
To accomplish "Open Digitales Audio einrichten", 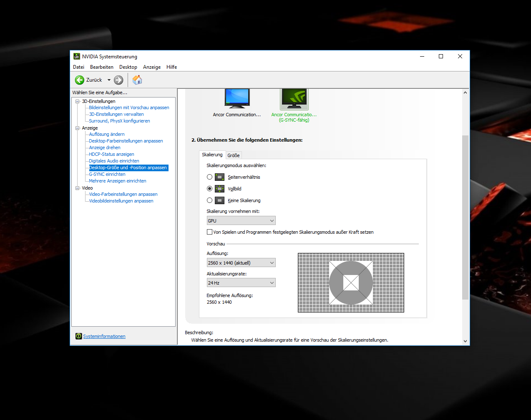I will pos(114,161).
